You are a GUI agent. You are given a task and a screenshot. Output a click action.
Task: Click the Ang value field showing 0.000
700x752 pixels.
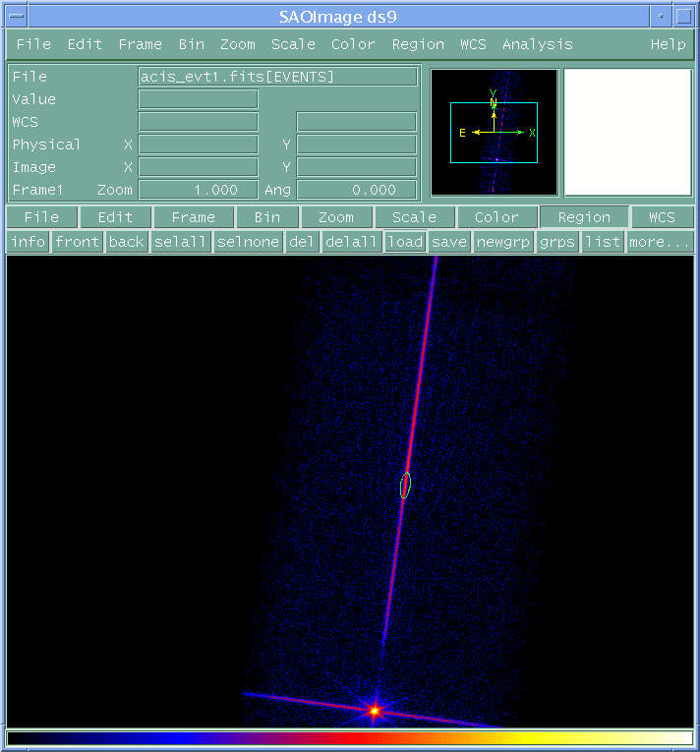click(357, 190)
